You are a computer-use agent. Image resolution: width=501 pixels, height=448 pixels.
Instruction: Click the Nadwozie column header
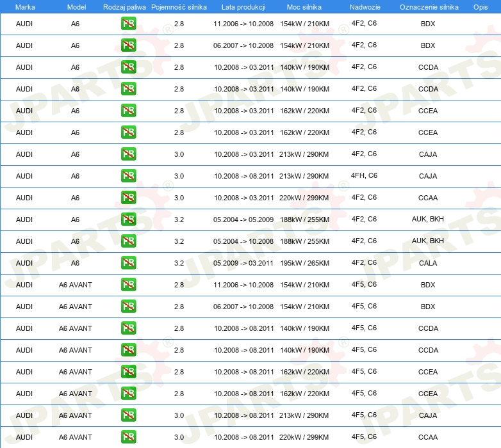pos(365,7)
